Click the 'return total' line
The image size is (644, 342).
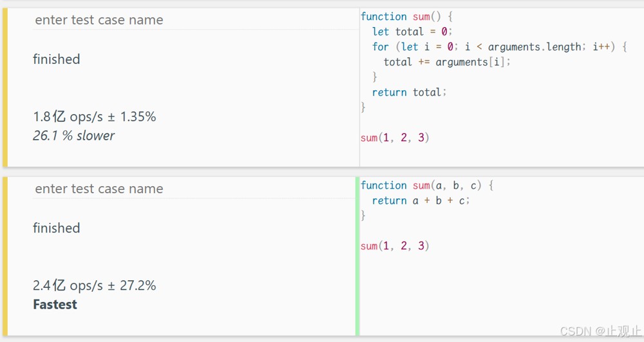tap(409, 92)
